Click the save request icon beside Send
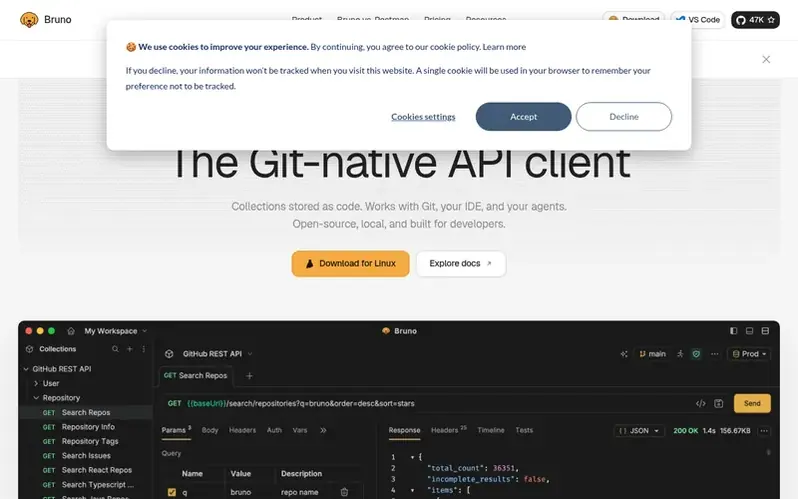 [x=719, y=403]
